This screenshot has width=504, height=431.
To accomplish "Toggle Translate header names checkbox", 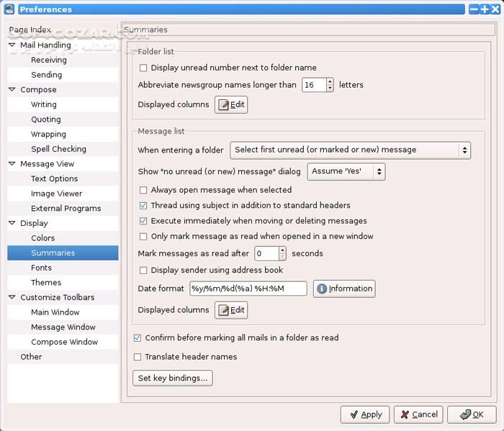I will point(138,357).
